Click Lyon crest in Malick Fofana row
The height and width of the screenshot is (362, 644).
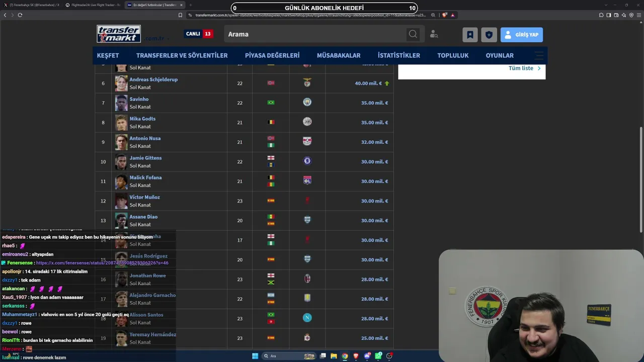[307, 181]
